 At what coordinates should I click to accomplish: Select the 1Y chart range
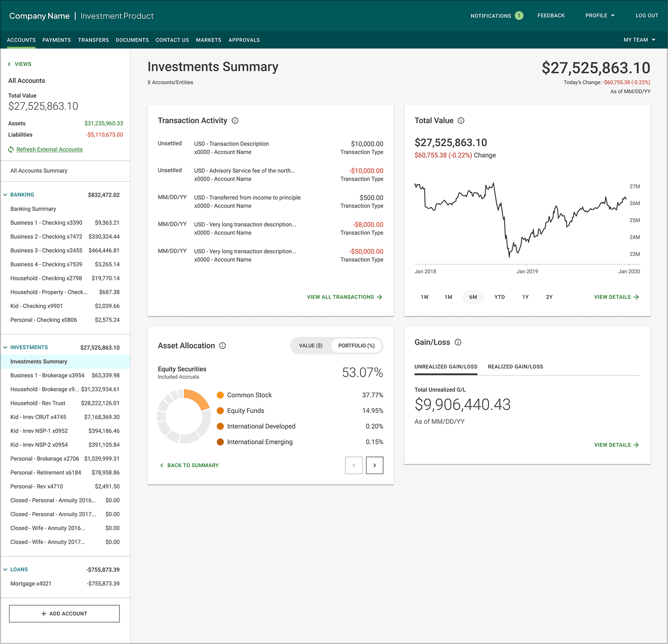point(526,297)
